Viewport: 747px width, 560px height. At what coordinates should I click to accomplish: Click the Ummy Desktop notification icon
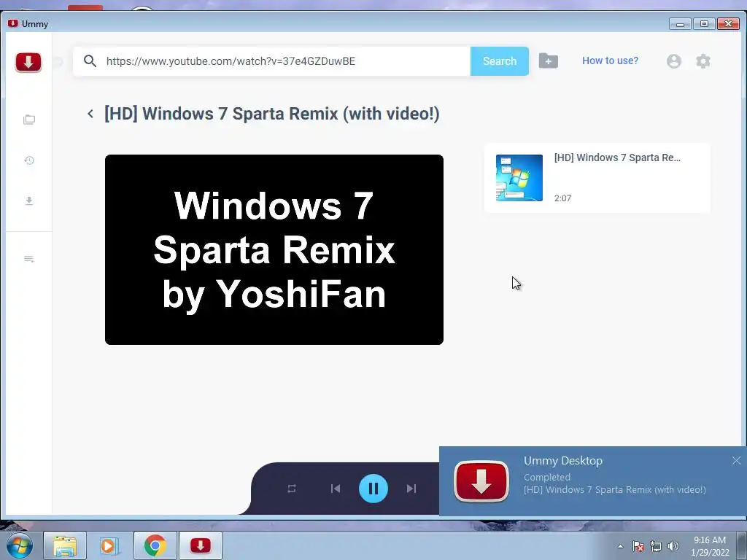pos(481,481)
